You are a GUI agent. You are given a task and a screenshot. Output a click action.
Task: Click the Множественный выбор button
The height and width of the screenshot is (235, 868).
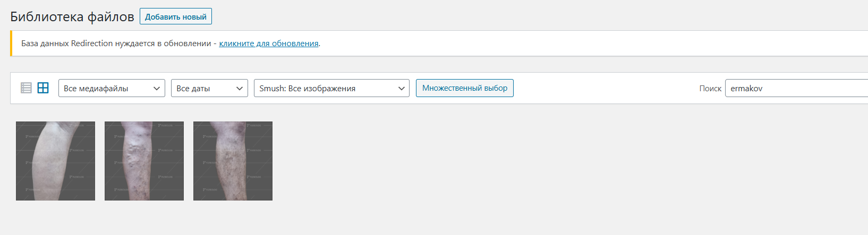tap(464, 88)
